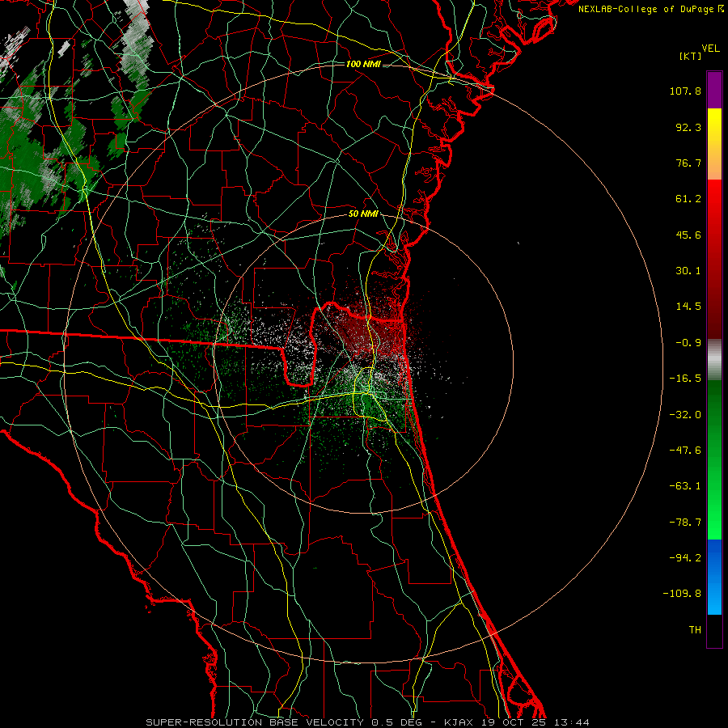Click the -63.1 legend value
Screen dimensions: 728x728
click(685, 486)
